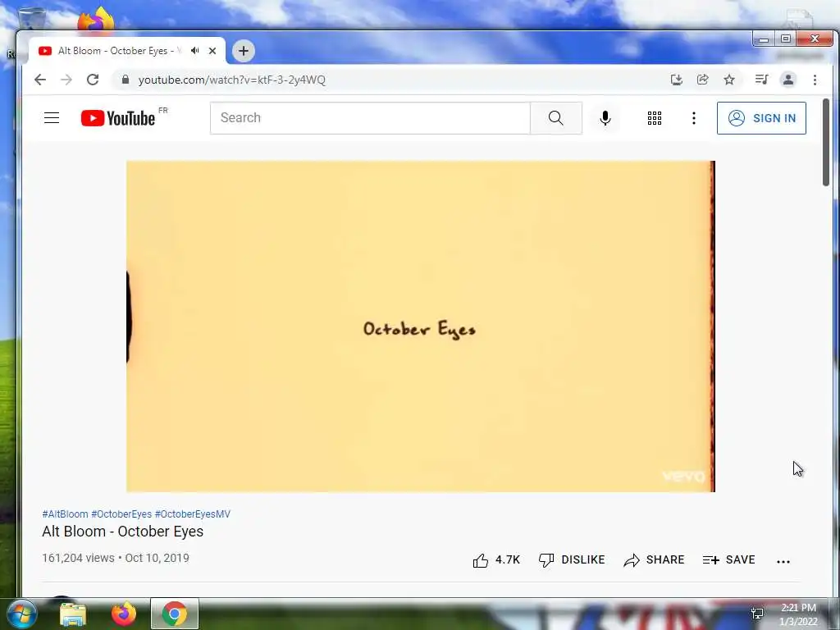Click the DISLIKE thumbs down button

(x=572, y=559)
